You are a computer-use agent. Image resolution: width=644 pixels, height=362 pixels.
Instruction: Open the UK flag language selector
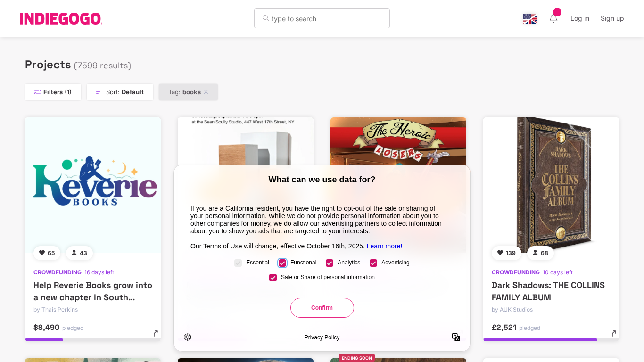click(x=530, y=18)
